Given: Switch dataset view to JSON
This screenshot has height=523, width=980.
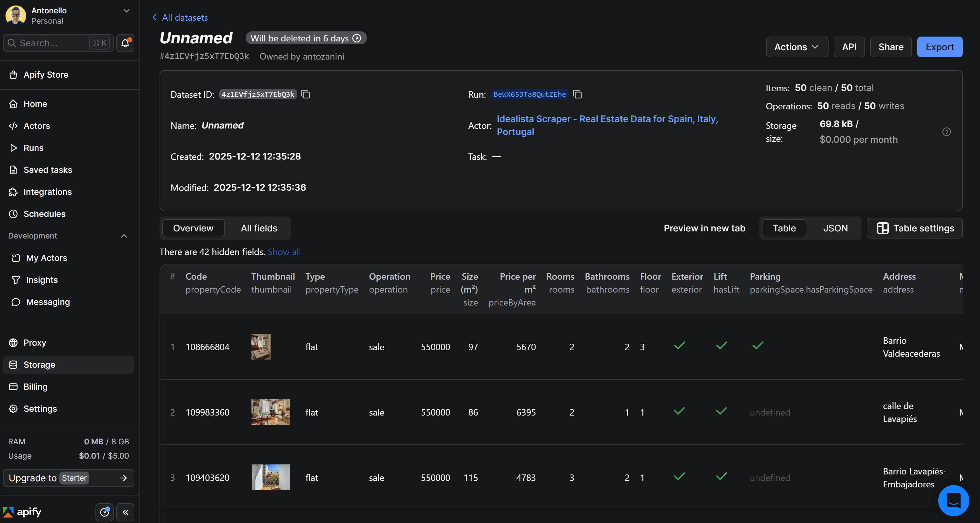Looking at the screenshot, I should 835,228.
